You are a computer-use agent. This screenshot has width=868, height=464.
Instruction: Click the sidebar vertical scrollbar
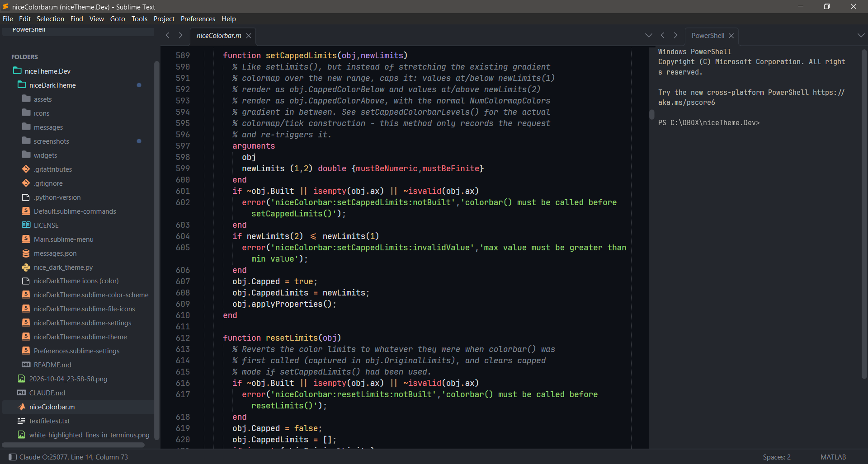tap(157, 251)
